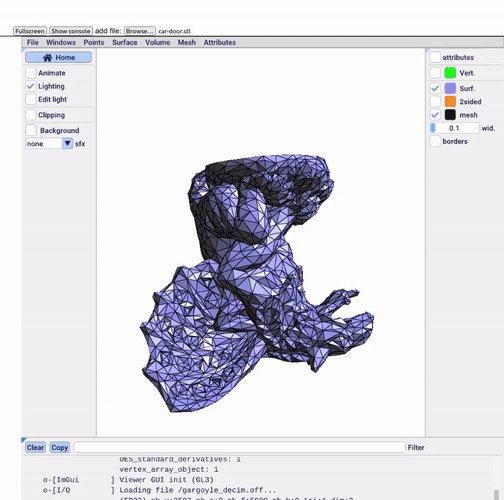
Task: Open the File menu
Action: [x=33, y=42]
